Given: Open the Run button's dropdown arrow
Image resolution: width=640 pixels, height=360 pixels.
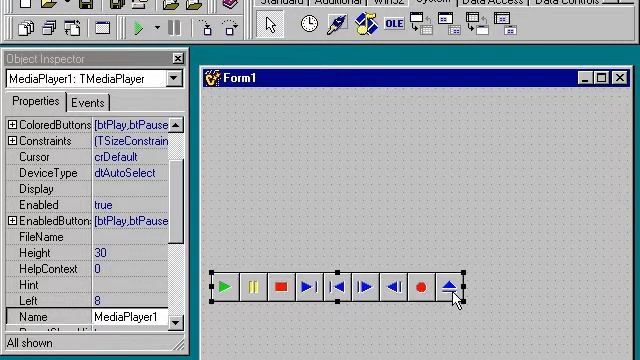Looking at the screenshot, I should point(157,28).
